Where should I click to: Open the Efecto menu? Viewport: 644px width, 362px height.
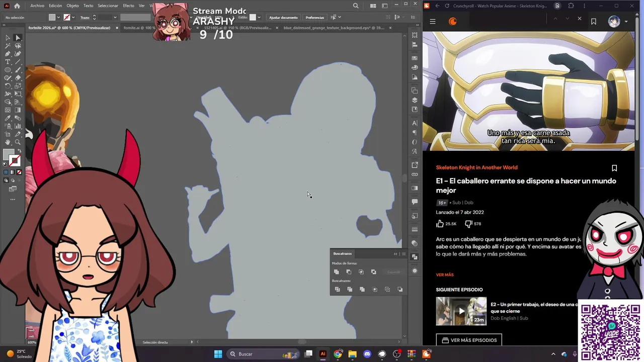click(128, 6)
